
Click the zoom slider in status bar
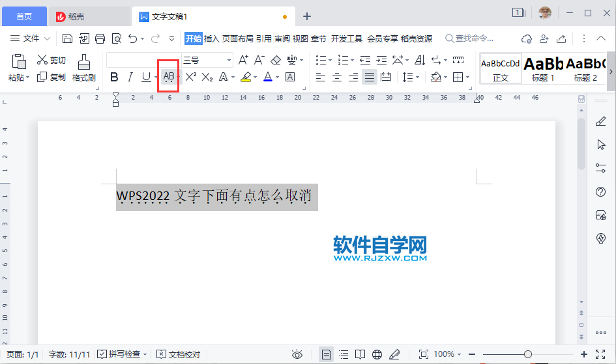click(528, 354)
